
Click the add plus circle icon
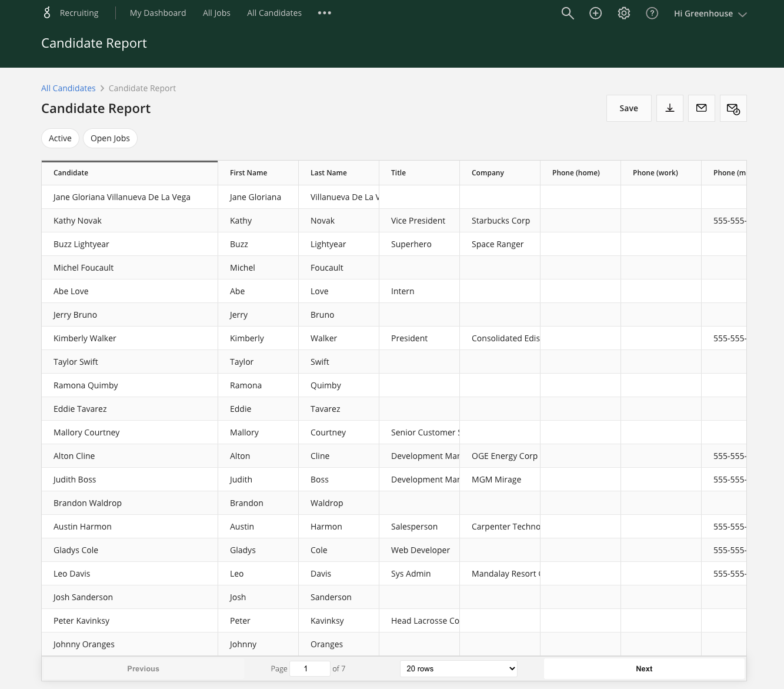pos(596,13)
